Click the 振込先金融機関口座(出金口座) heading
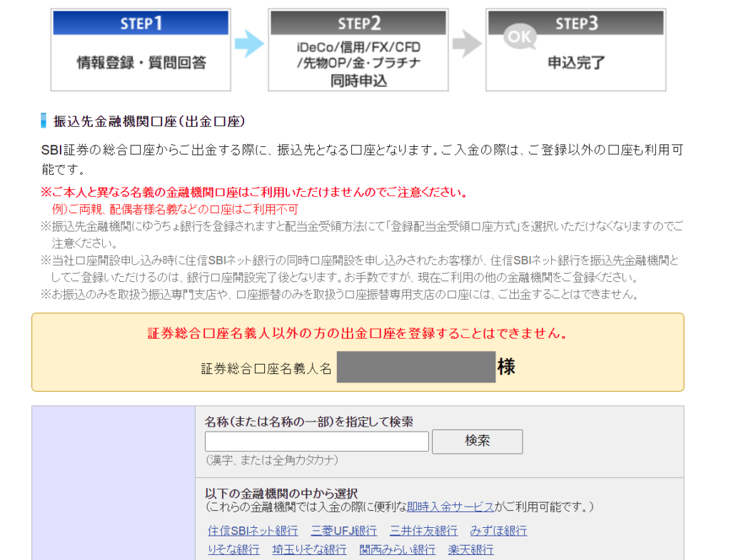Viewport: 731px width, 560px height. tap(149, 121)
